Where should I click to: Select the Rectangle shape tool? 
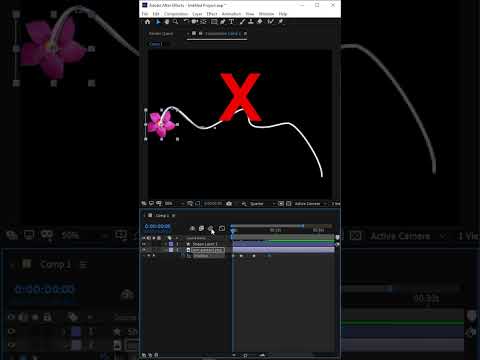214,22
